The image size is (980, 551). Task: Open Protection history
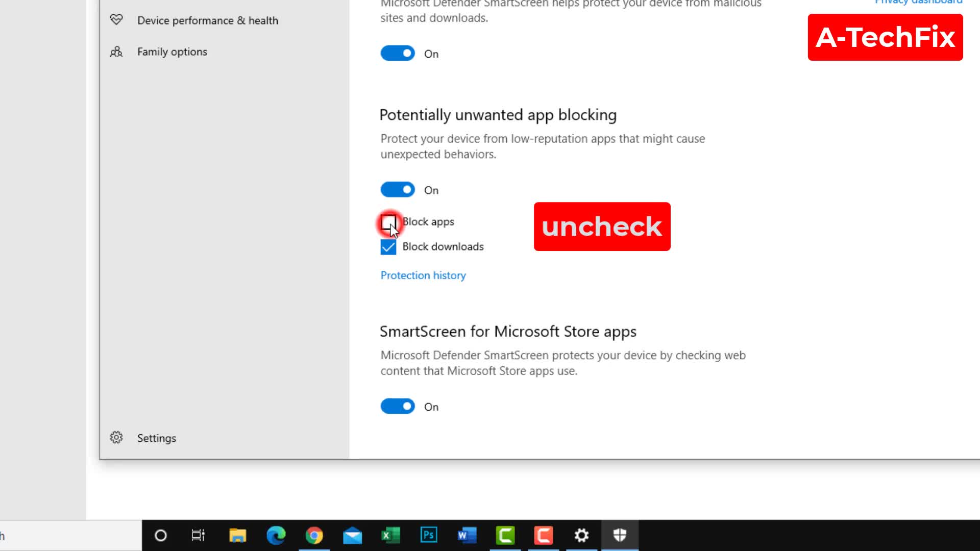tap(423, 275)
